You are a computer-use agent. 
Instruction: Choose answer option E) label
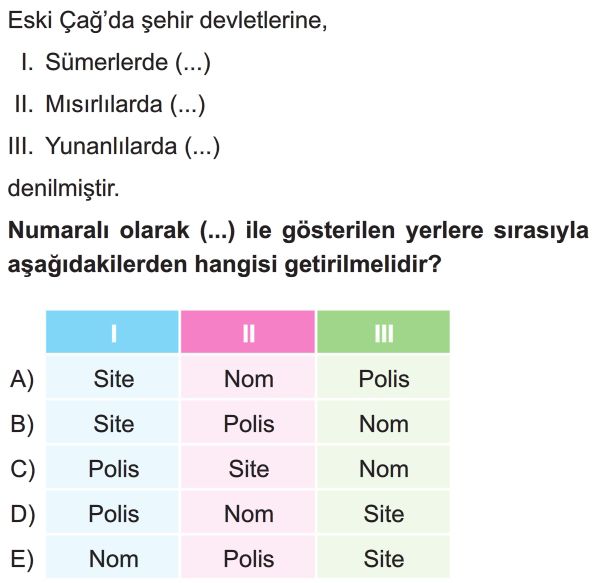click(22, 559)
